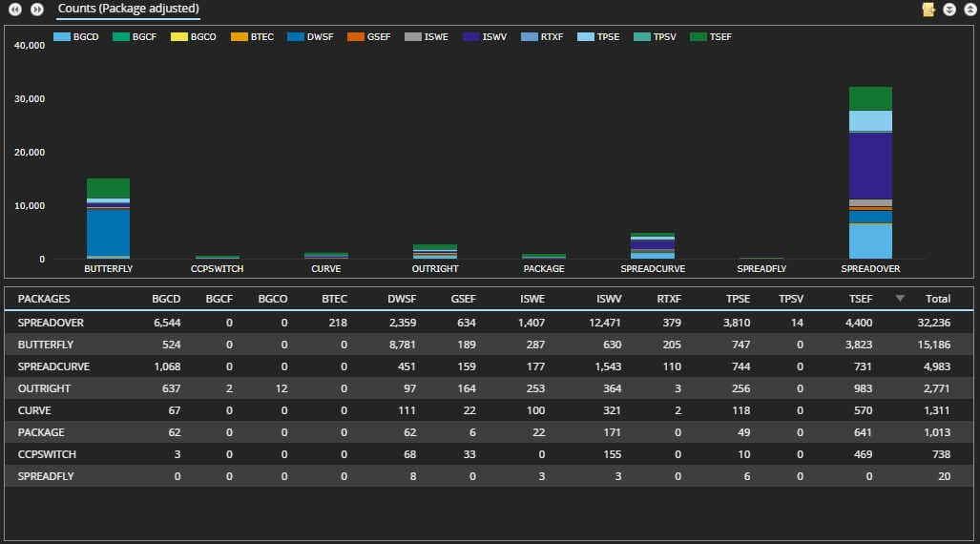Sort table by TSEF column header
The height and width of the screenshot is (544, 980).
860,299
